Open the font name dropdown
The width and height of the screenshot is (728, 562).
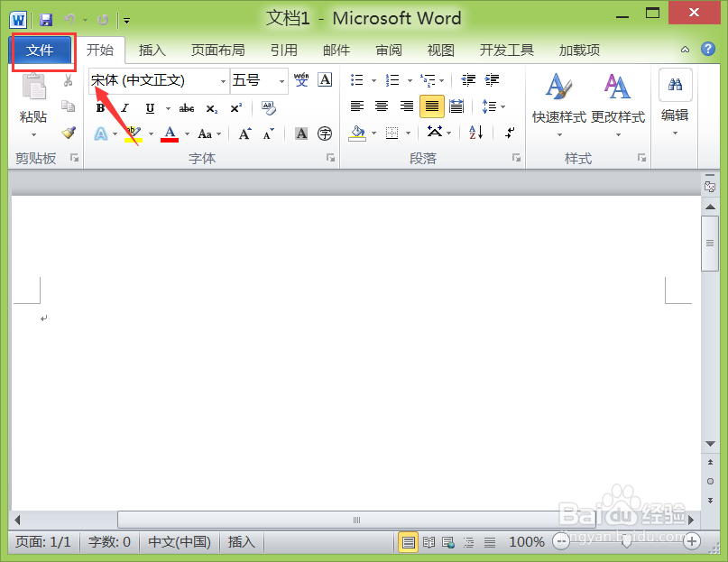[x=224, y=81]
